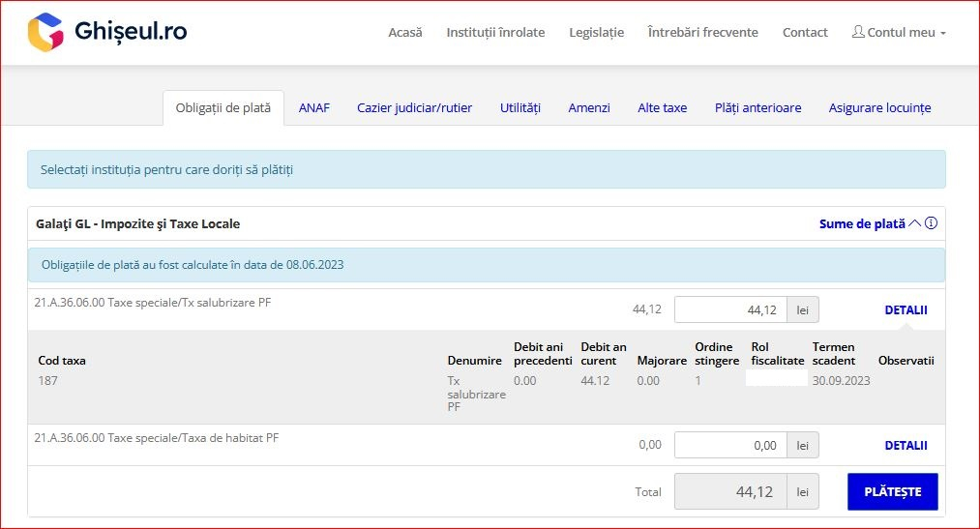
Task: Open the Contul meu dropdown menu
Action: click(899, 32)
